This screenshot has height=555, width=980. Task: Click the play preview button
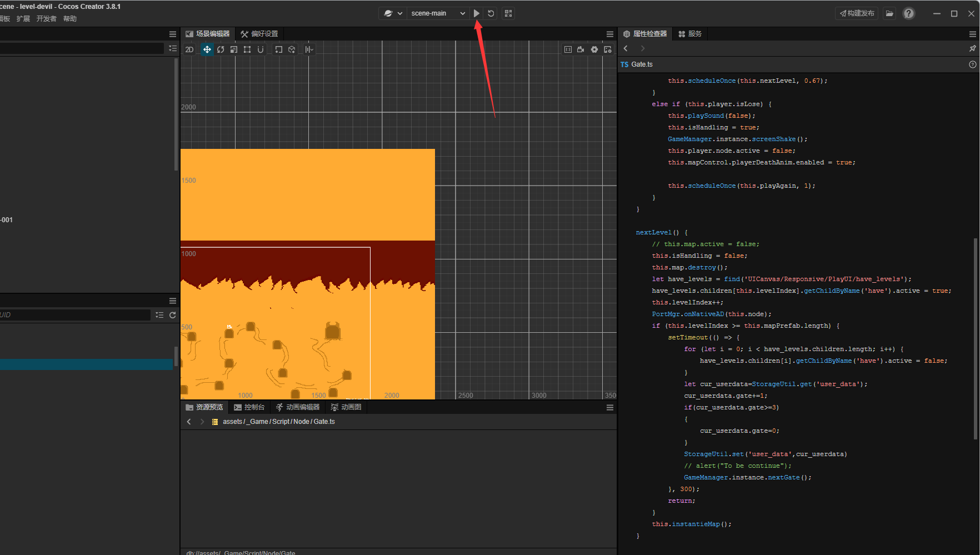[x=476, y=13]
